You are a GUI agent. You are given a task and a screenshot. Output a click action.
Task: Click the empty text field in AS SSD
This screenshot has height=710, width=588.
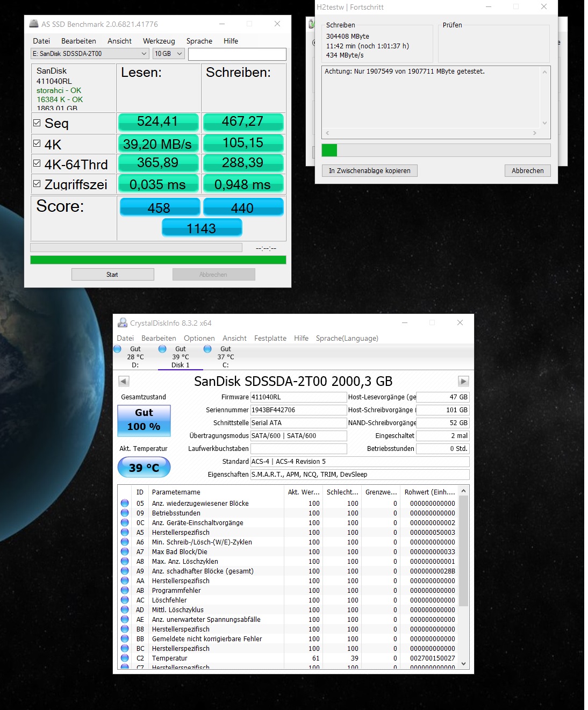pos(237,54)
